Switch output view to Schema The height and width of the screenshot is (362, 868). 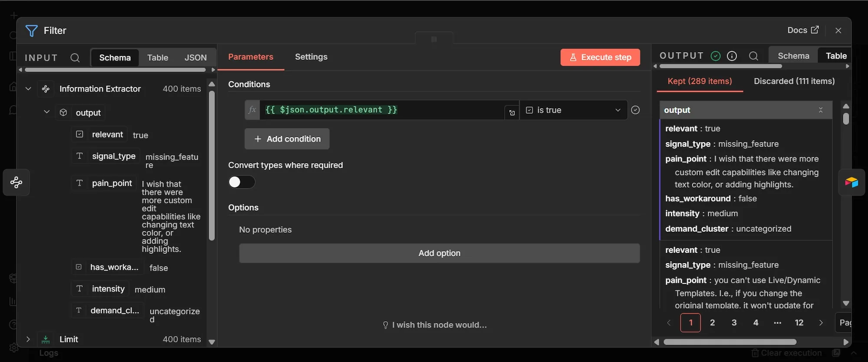[793, 56]
